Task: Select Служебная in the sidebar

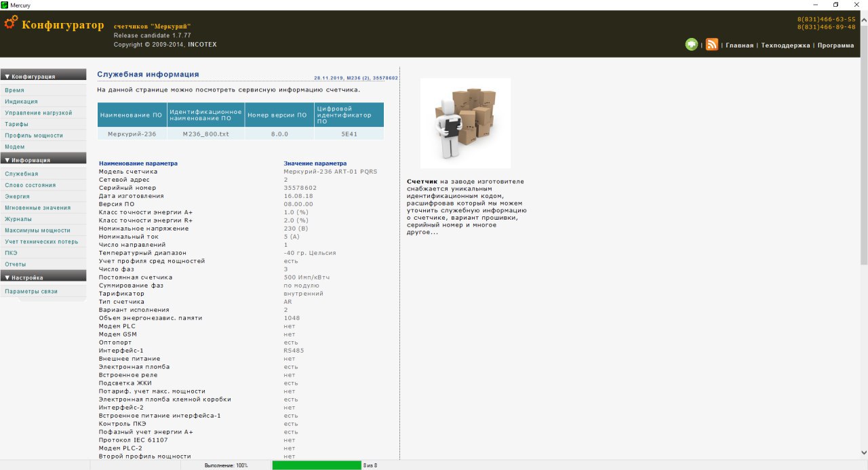Action: [x=21, y=174]
